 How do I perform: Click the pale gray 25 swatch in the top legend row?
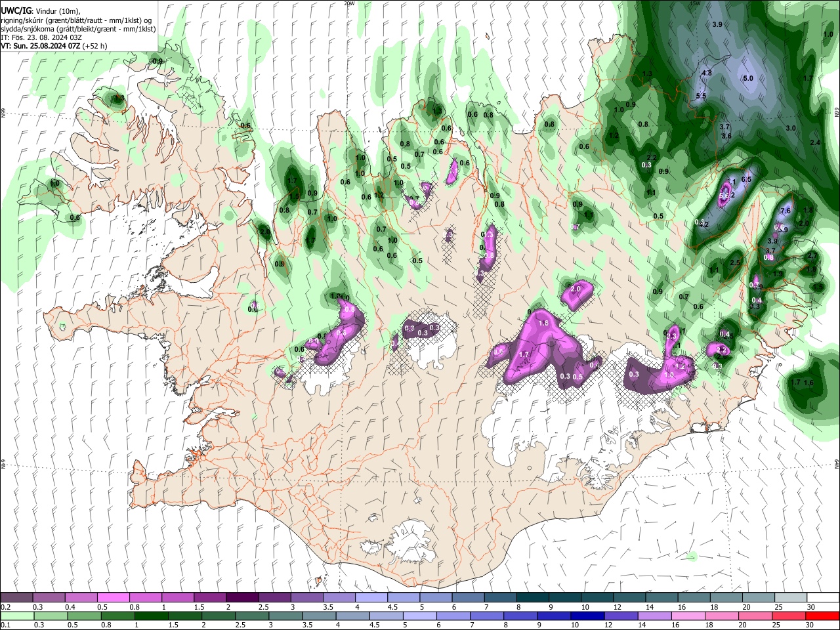[790, 598]
